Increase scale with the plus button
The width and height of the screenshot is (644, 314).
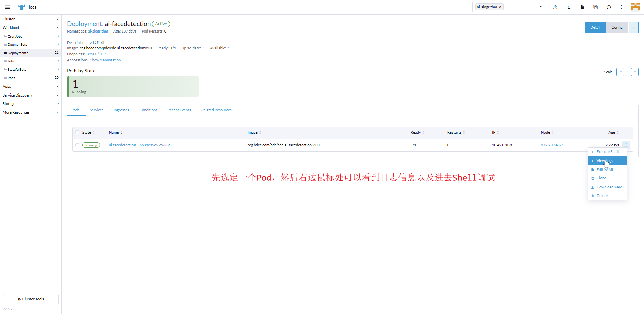(635, 72)
